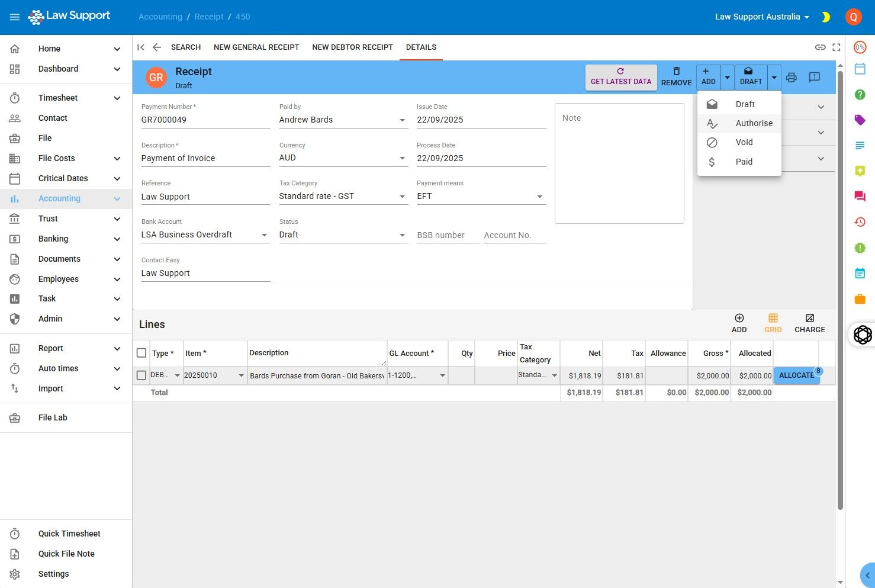Screen dimensions: 875x588
Task: Open the Status dropdown showing Draft
Action: [x=343, y=235]
